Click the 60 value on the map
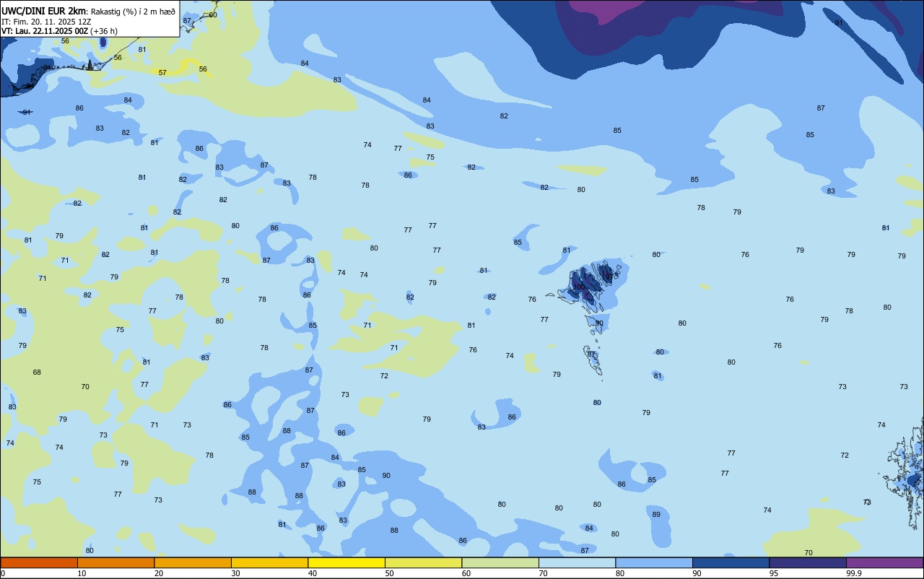This screenshot has height=579, width=924. (x=213, y=15)
